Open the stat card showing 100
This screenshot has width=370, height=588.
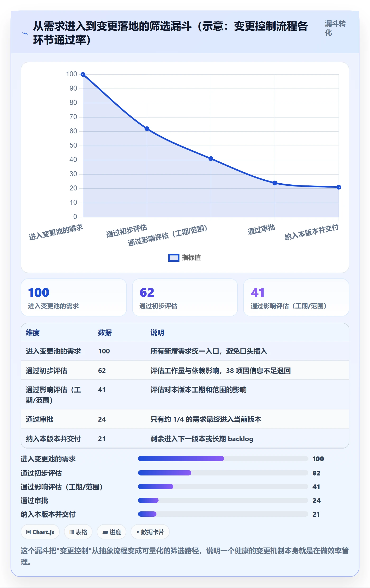click(x=74, y=297)
